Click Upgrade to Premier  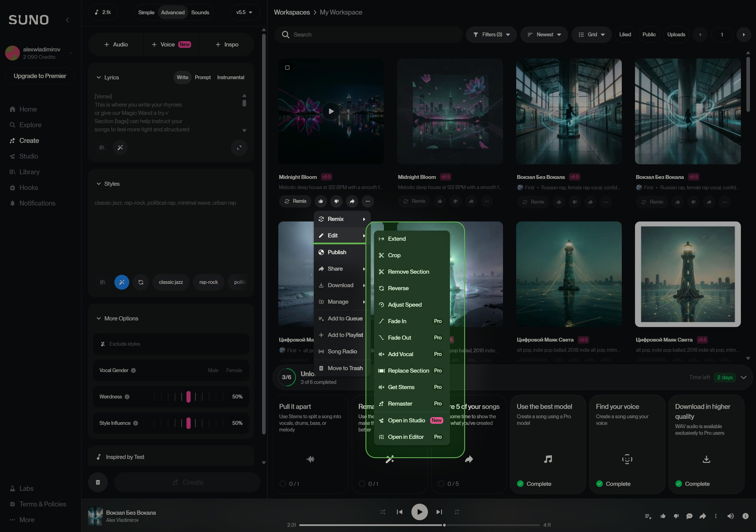(40, 76)
